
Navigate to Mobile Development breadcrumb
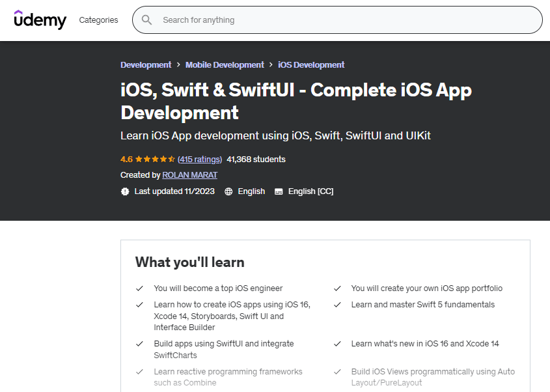coord(225,65)
